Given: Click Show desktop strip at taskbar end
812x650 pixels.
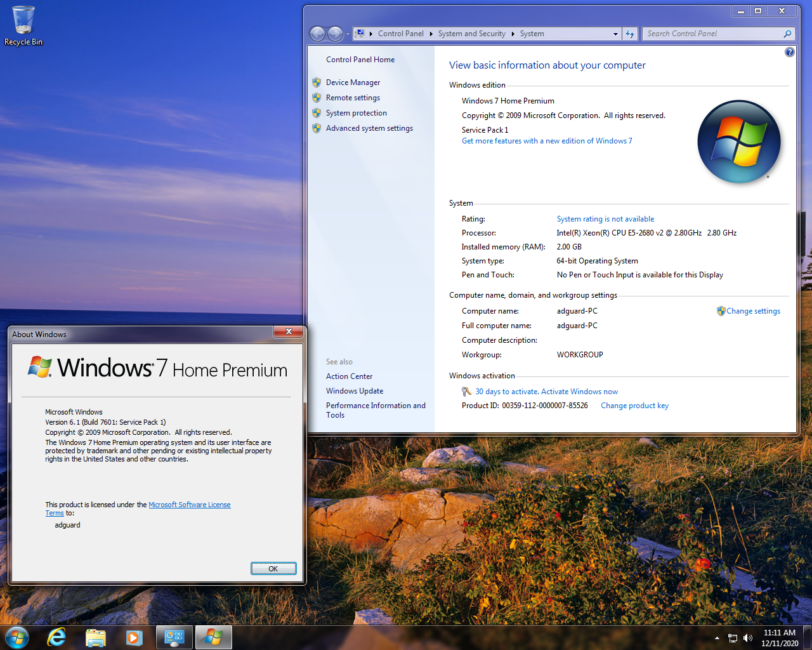Looking at the screenshot, I should click(x=808, y=638).
